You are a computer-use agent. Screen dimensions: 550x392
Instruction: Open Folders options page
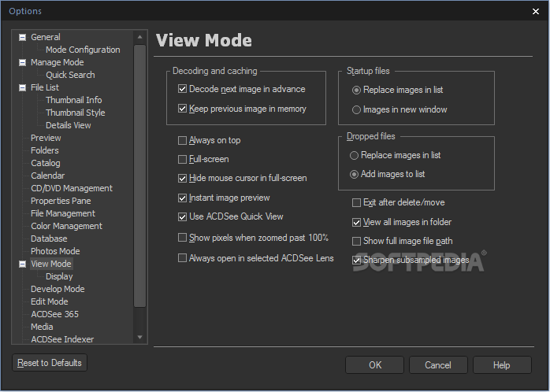[x=45, y=150]
